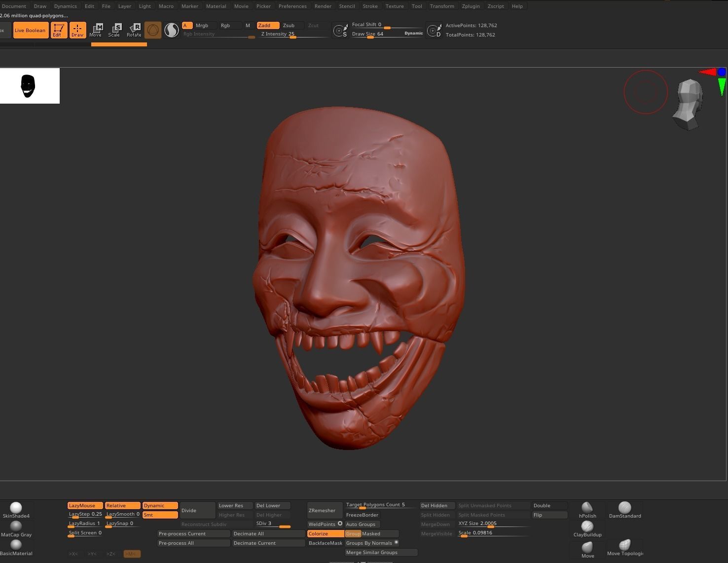Toggle the Relative lazy mouse option
This screenshot has width=728, height=563.
pyautogui.click(x=123, y=505)
